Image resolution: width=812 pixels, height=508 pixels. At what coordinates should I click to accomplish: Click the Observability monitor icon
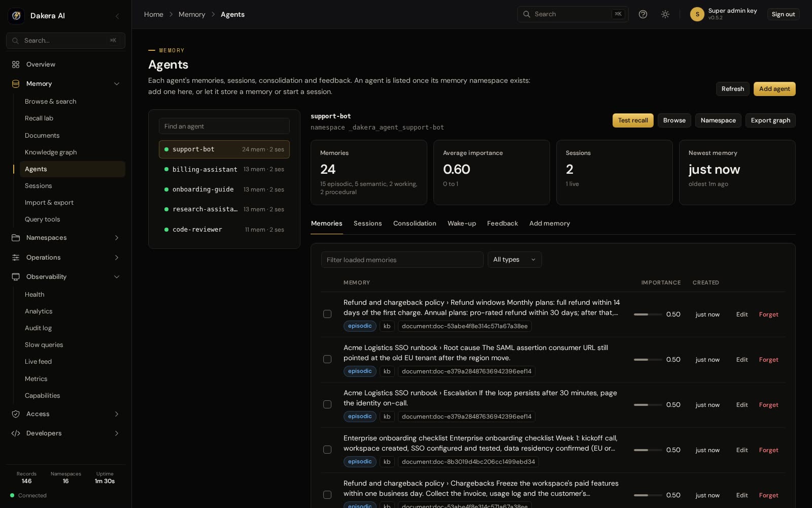click(16, 277)
